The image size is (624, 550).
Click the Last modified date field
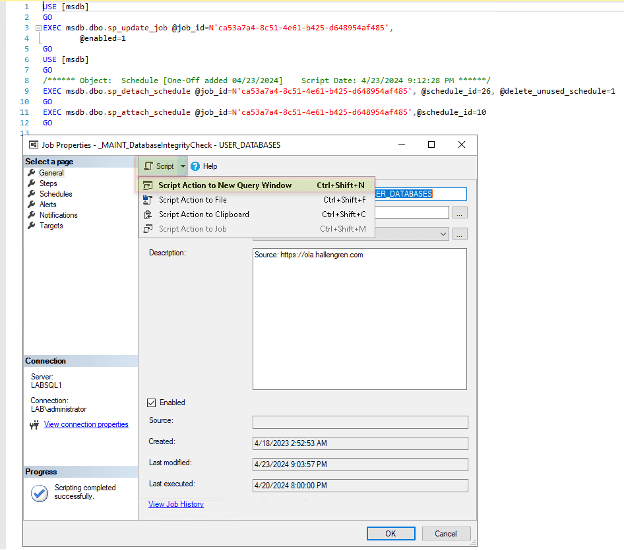pyautogui.click(x=360, y=464)
